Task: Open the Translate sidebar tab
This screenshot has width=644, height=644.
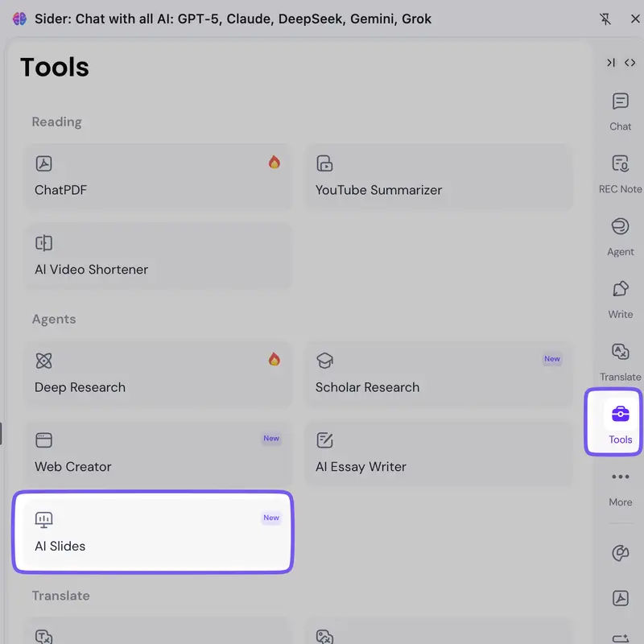Action: (620, 362)
